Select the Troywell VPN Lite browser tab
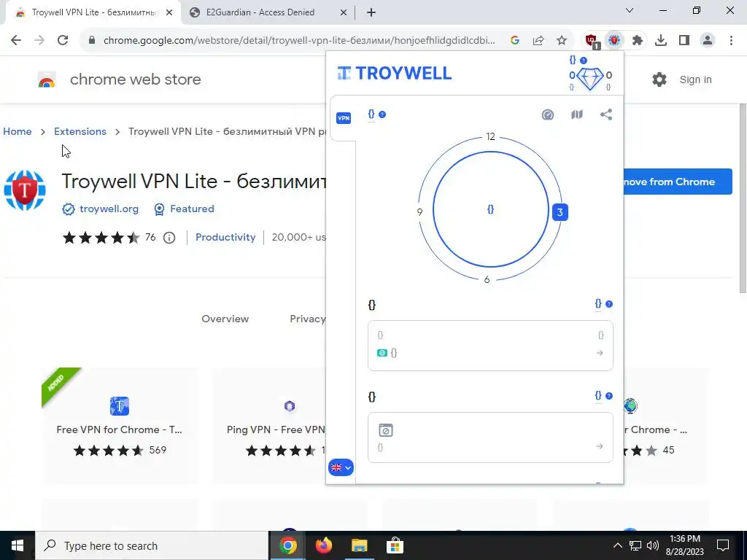Viewport: 747px width, 560px height. (x=93, y=12)
